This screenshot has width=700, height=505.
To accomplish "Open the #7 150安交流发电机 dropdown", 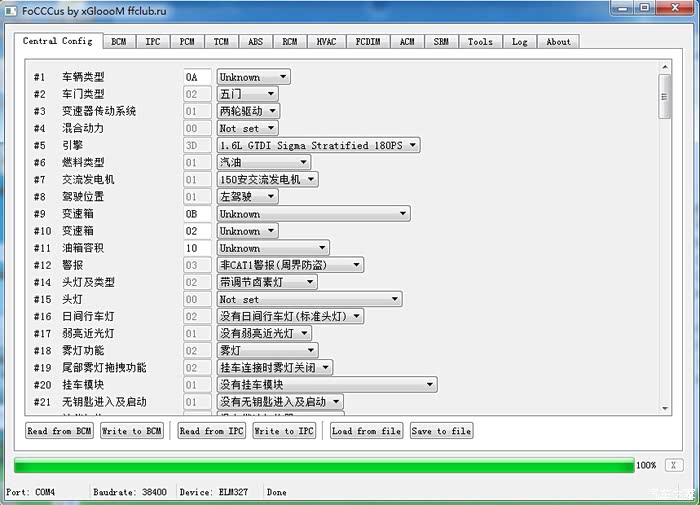I will (x=268, y=179).
